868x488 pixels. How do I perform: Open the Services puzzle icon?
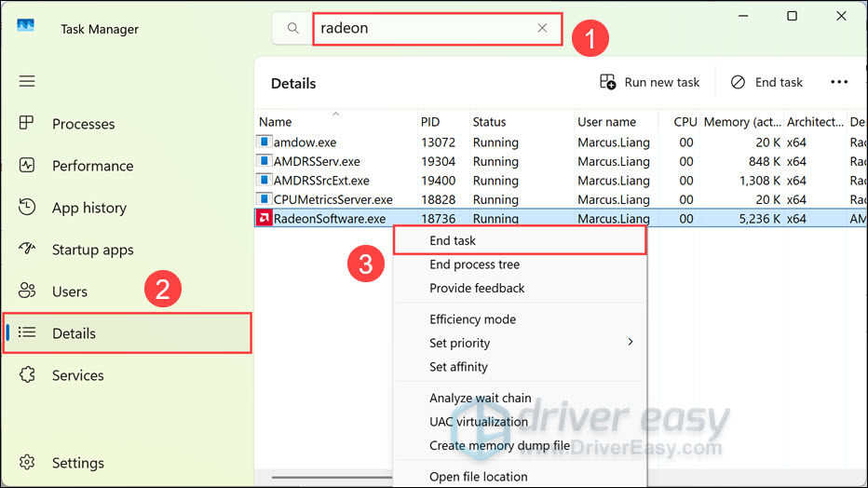[x=27, y=375]
